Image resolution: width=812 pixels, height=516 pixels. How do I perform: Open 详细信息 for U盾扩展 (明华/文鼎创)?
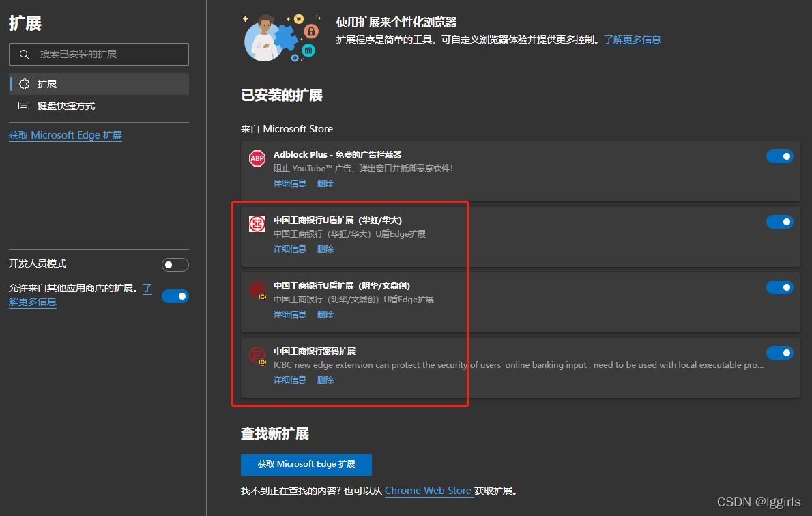289,315
